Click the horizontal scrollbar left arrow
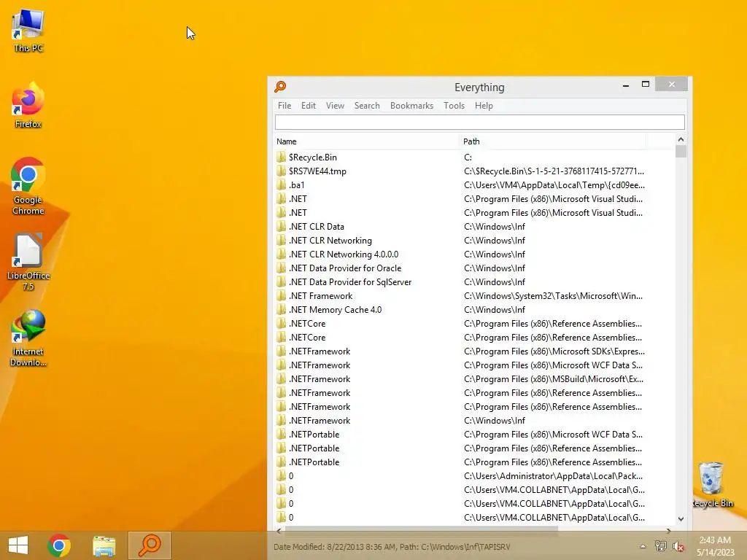 (x=279, y=531)
